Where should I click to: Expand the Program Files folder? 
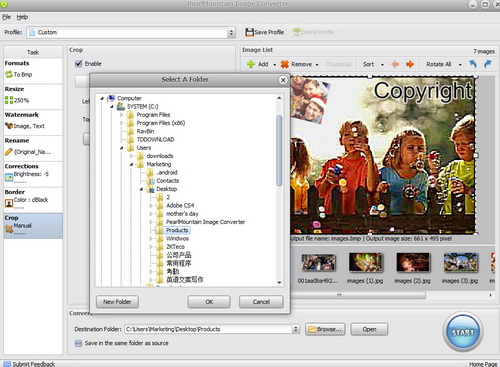(x=122, y=115)
